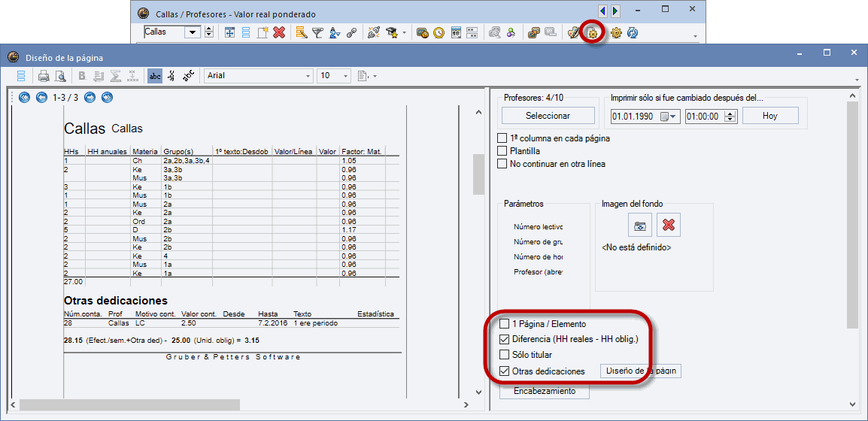The width and height of the screenshot is (868, 421).
Task: Click the graduation cap icon in Callas toolbar
Action: 391,32
